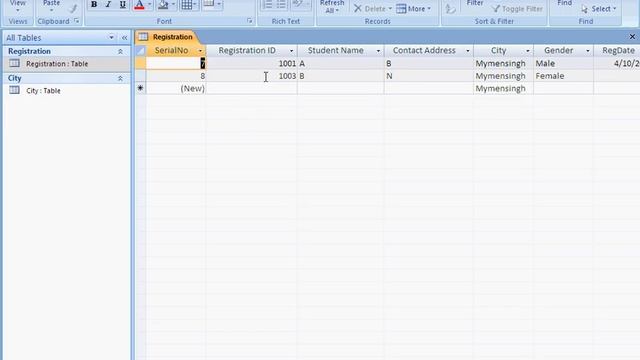Image resolution: width=640 pixels, height=360 pixels.
Task: Apply italic formatting with the I icon
Action: 108,4
